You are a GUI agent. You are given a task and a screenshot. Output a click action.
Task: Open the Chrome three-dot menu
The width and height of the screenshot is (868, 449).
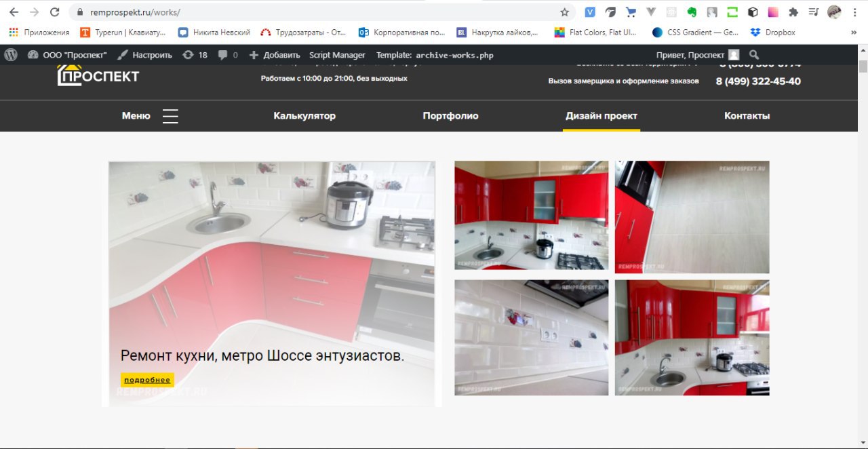(x=854, y=12)
